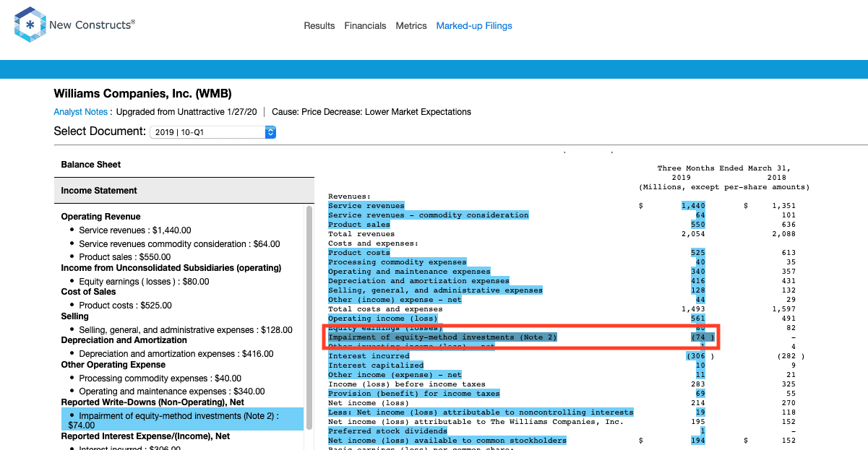The image size is (868, 450).
Task: Click Product sales row in filing
Action: coord(359,225)
